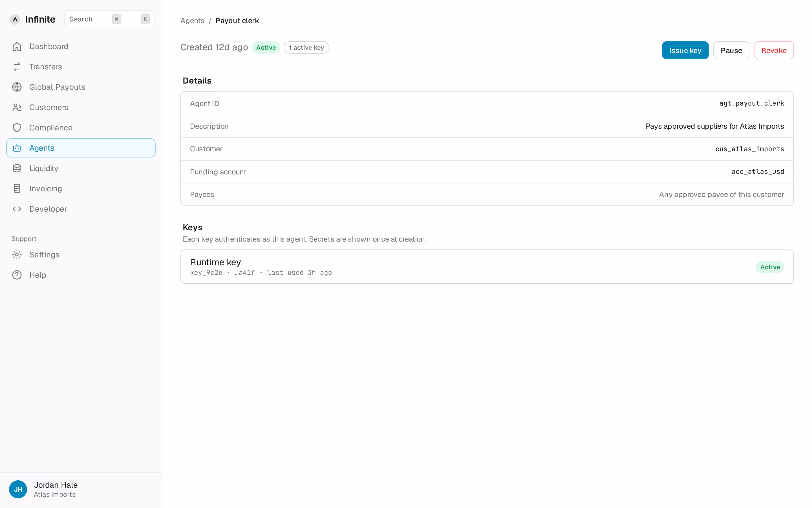Image resolution: width=812 pixels, height=508 pixels.
Task: Click the acc_atlas_usd funding account value
Action: (x=758, y=172)
